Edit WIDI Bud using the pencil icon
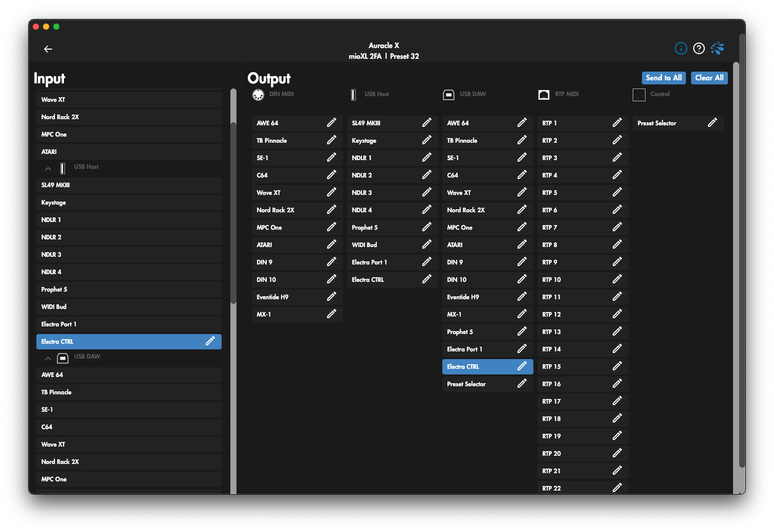774x532 pixels. coord(427,245)
